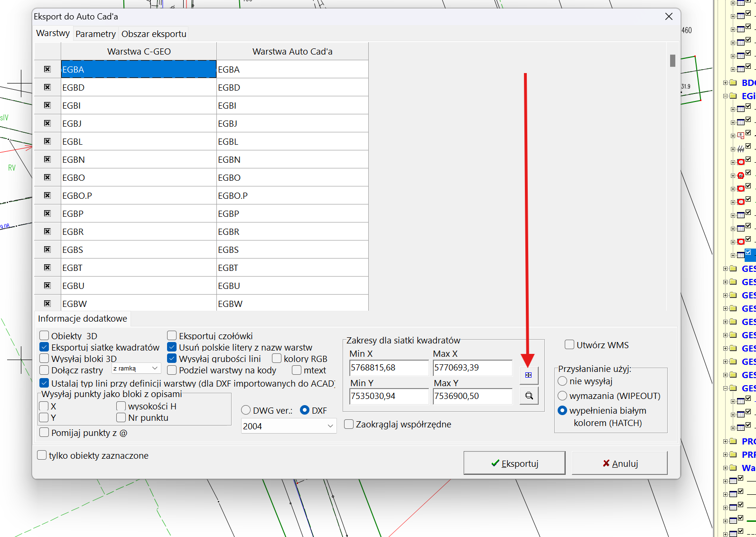The image size is (756, 537).
Task: Select the Informacje dodatkowe tab
Action: click(83, 319)
